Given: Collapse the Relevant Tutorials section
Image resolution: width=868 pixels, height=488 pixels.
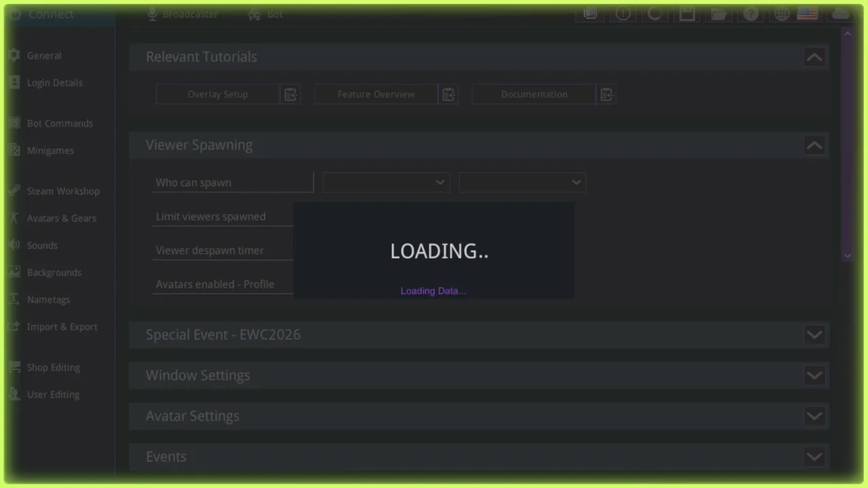Looking at the screenshot, I should (x=814, y=57).
